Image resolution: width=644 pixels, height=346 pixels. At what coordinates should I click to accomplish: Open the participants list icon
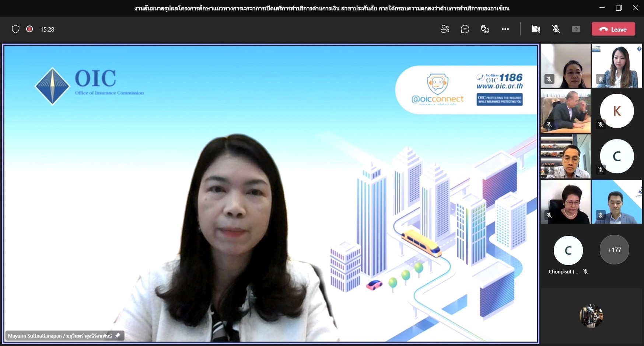pos(445,29)
